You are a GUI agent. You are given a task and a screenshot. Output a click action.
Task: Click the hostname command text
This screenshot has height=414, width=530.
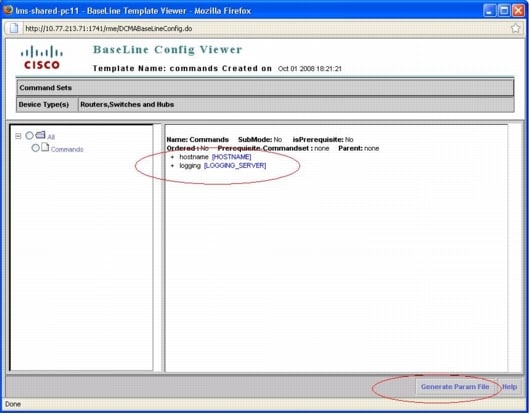194,157
